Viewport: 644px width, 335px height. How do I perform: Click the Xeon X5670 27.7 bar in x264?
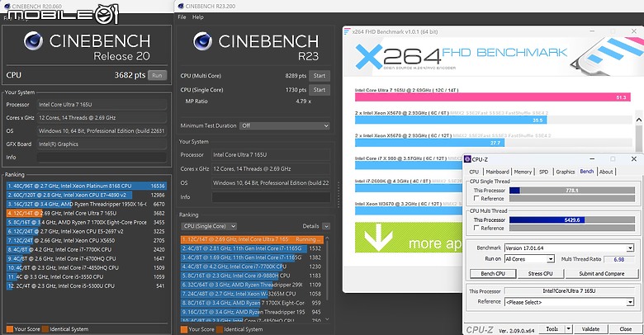pos(429,143)
